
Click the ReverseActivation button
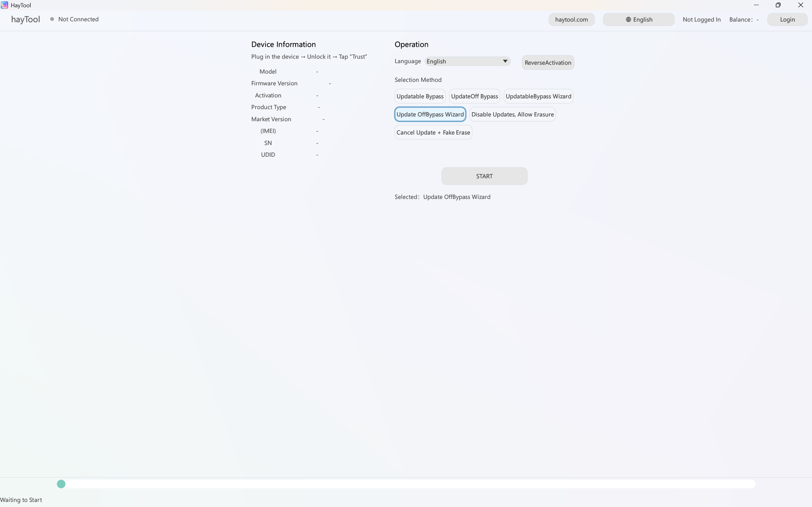547,63
